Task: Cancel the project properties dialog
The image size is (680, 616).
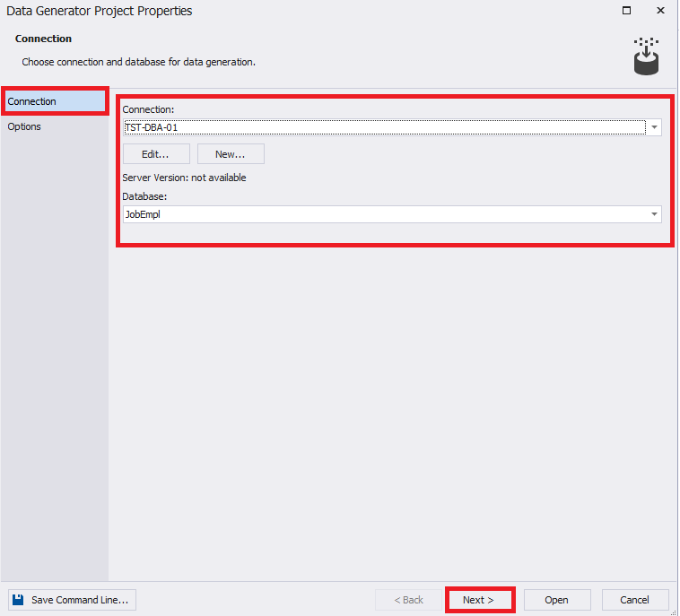Action: [x=635, y=600]
